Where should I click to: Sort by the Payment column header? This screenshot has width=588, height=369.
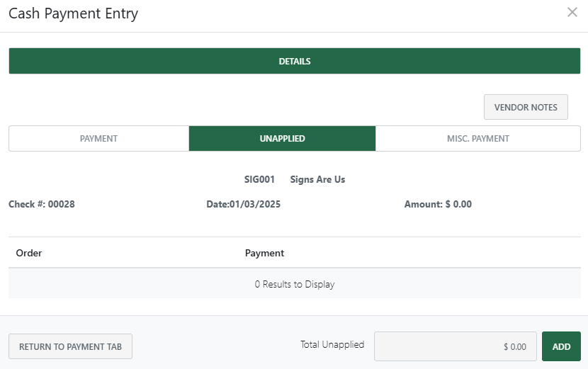tap(264, 253)
